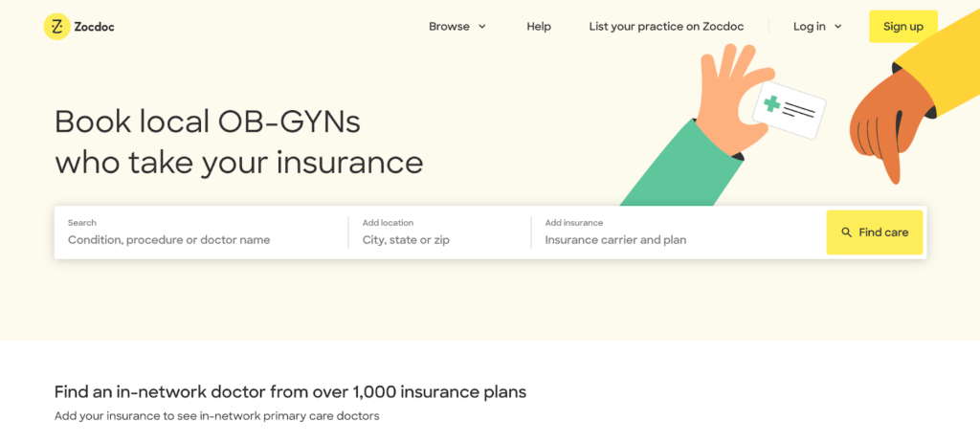Click the green cross on the card
This screenshot has width=980, height=443.
tap(772, 103)
